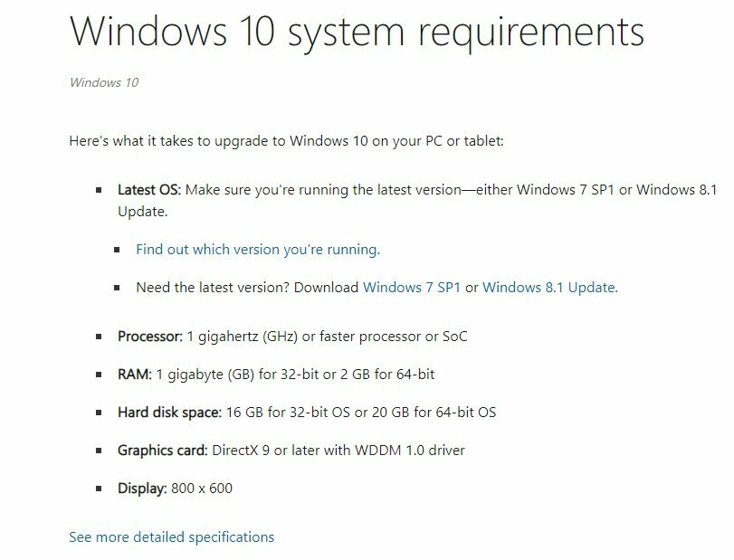
Task: Click the bullet marker beside Display
Action: (99, 489)
